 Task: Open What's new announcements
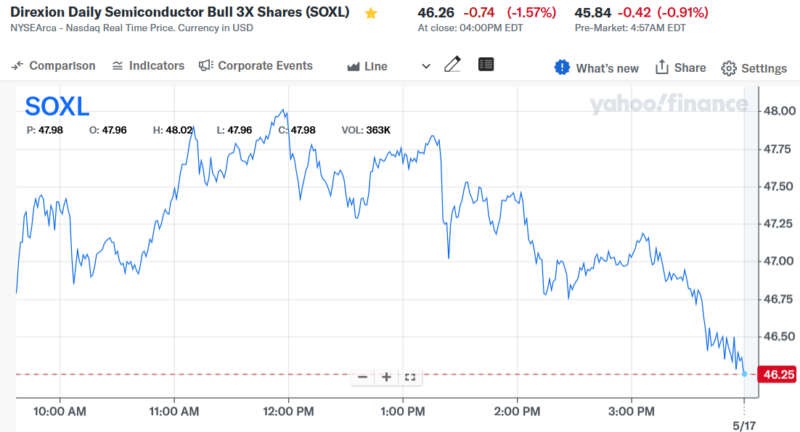597,68
